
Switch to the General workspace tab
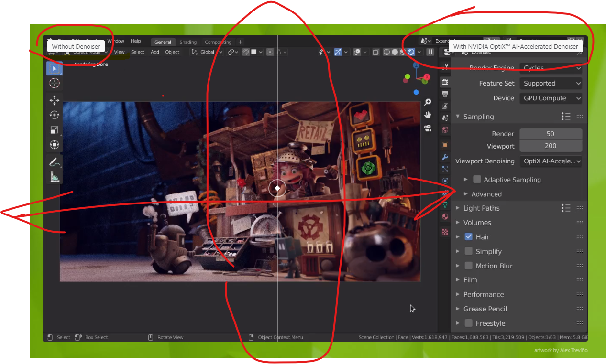(x=163, y=42)
